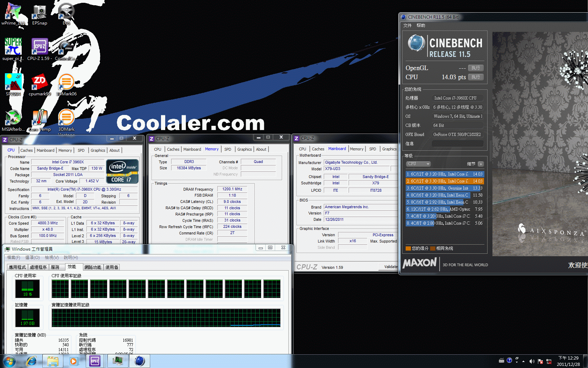Open Caches tab in left CPU-Z window
588x368 pixels.
tap(27, 150)
